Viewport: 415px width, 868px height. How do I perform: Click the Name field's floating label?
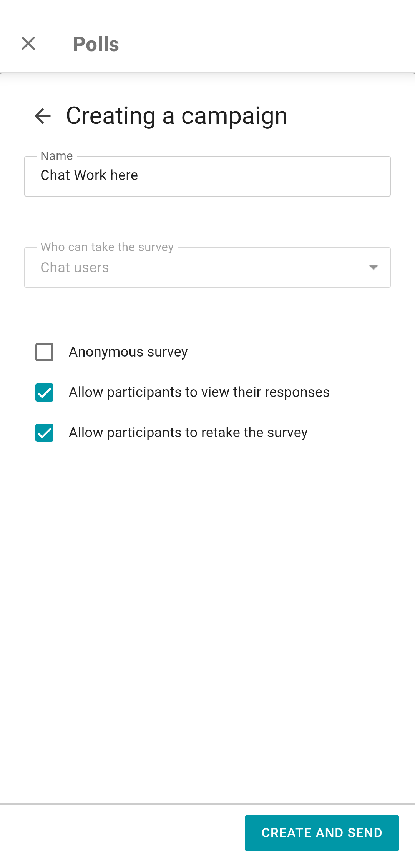coord(56,156)
